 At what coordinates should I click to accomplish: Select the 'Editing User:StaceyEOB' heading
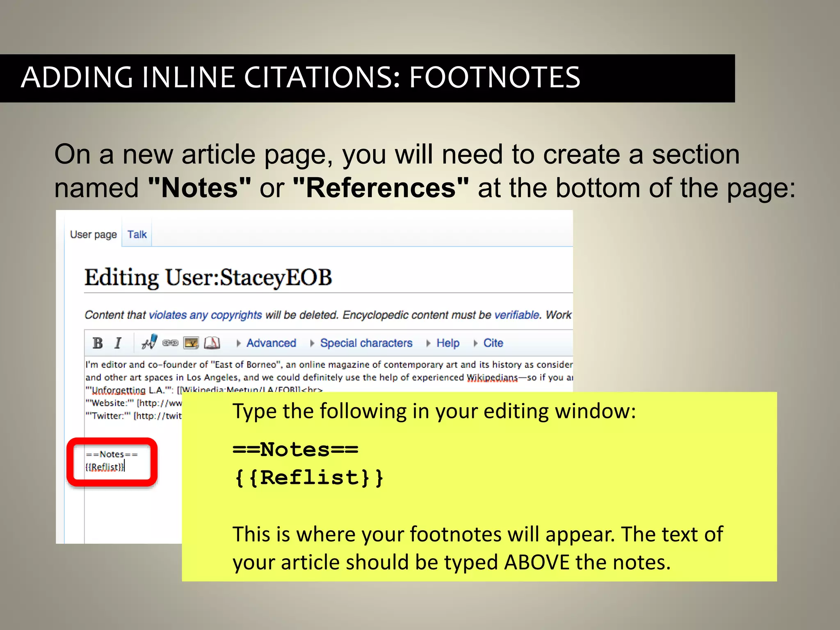(208, 278)
